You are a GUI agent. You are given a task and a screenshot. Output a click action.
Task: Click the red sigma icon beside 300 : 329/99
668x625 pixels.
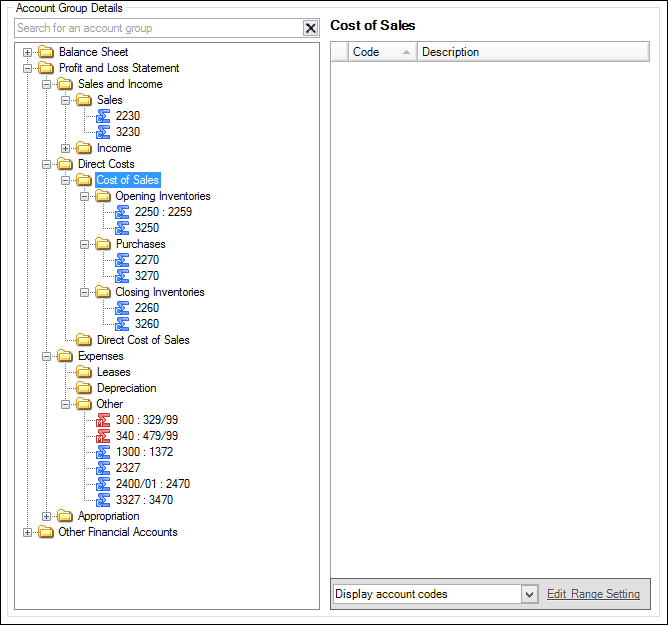click(x=102, y=420)
